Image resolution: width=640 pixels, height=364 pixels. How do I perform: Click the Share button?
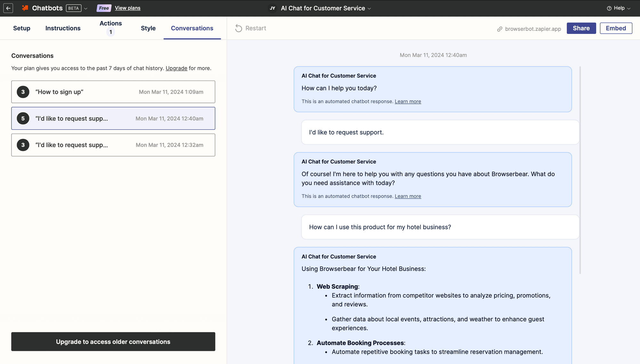click(581, 28)
